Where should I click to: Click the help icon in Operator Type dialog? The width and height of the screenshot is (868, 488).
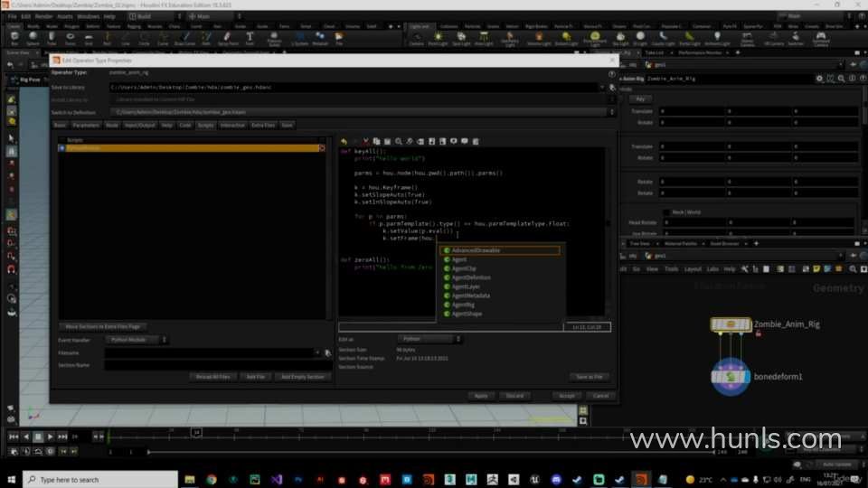point(612,73)
